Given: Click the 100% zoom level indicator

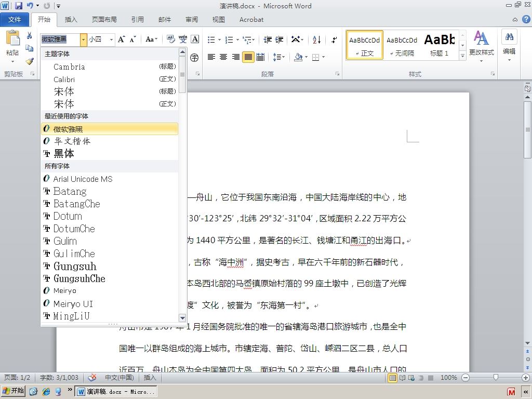Looking at the screenshot, I should coord(448,378).
